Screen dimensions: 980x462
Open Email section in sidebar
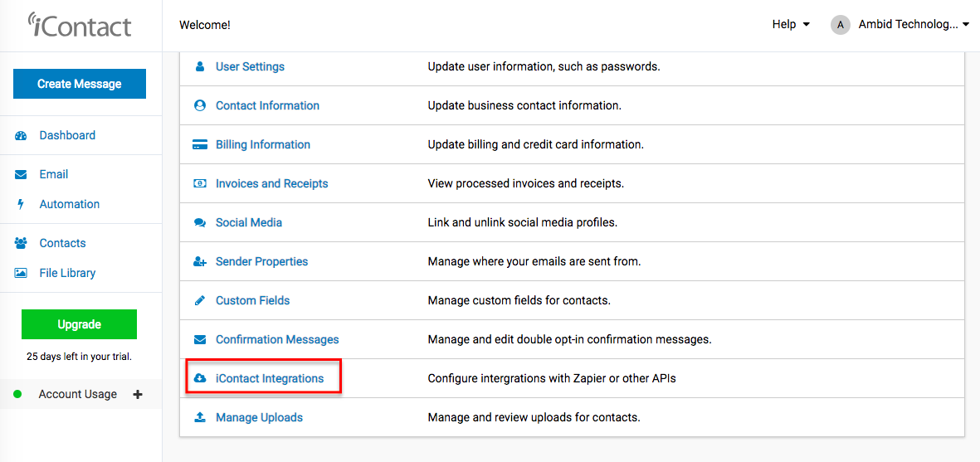(54, 175)
